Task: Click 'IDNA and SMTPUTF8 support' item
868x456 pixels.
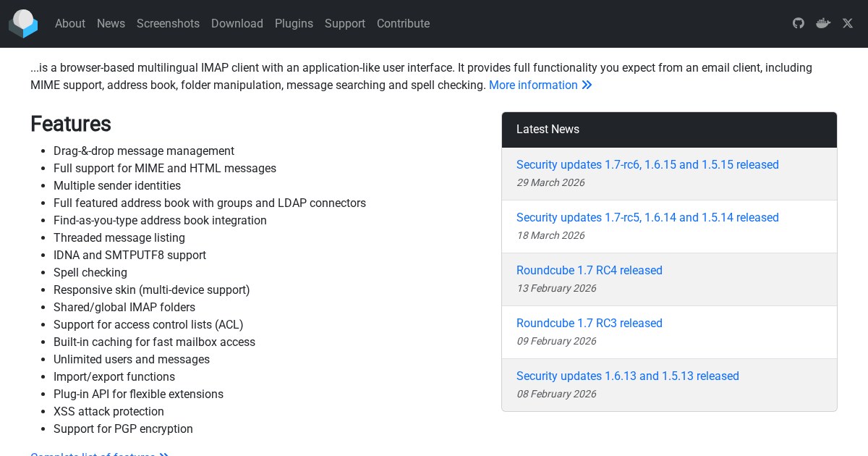Action: click(x=129, y=256)
